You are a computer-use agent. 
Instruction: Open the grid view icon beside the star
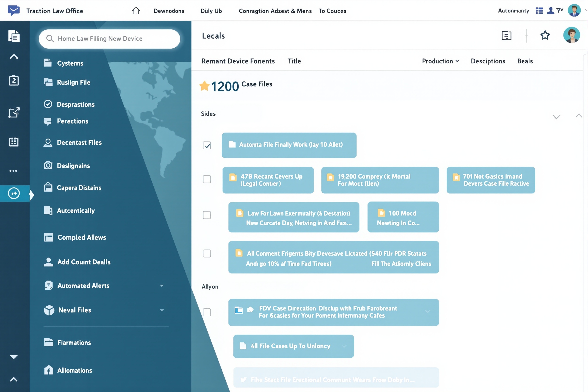click(506, 36)
